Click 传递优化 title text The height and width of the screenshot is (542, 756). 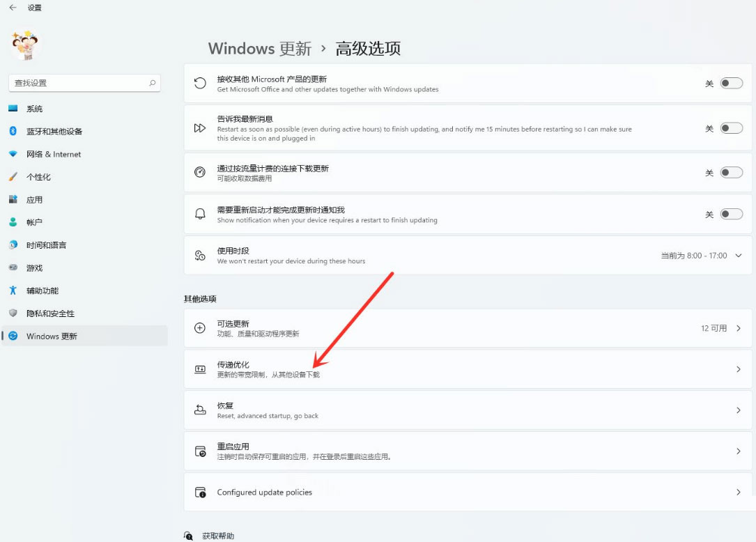(233, 364)
